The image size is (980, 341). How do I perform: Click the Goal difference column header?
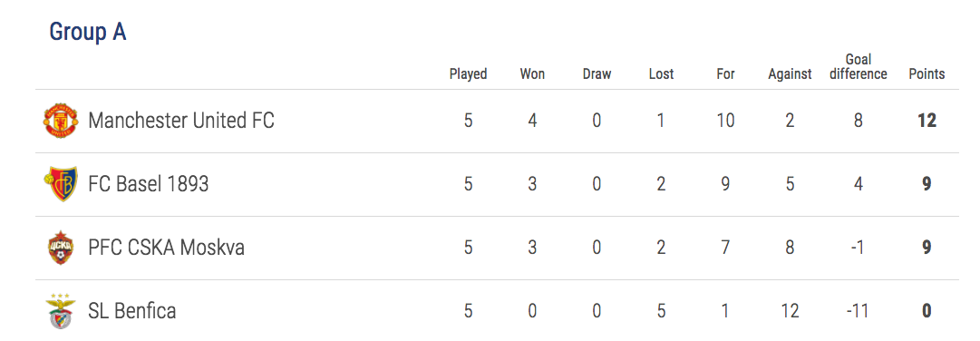pyautogui.click(x=859, y=67)
